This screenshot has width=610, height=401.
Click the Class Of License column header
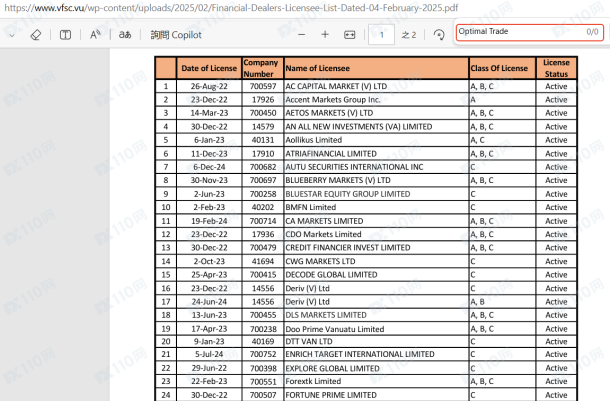pyautogui.click(x=502, y=68)
